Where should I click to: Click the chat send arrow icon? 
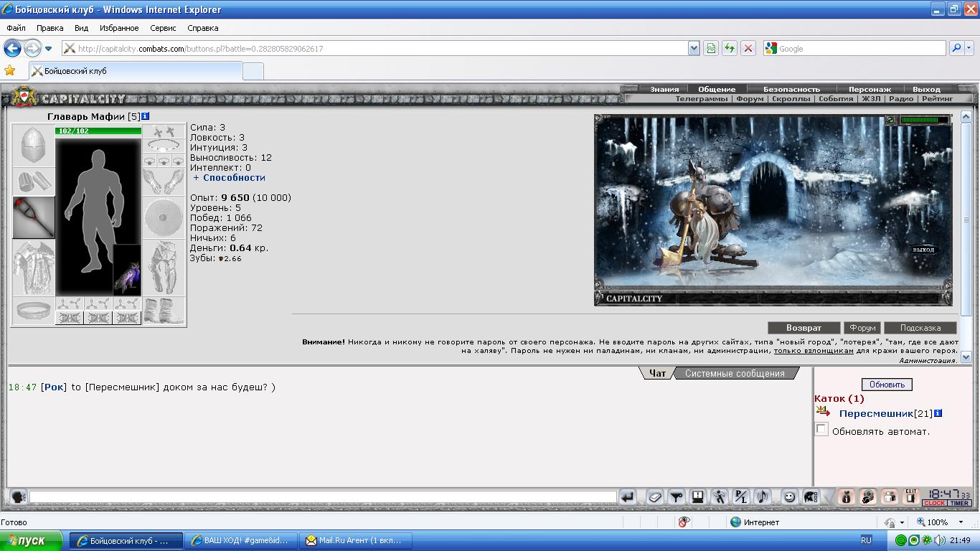pos(628,496)
